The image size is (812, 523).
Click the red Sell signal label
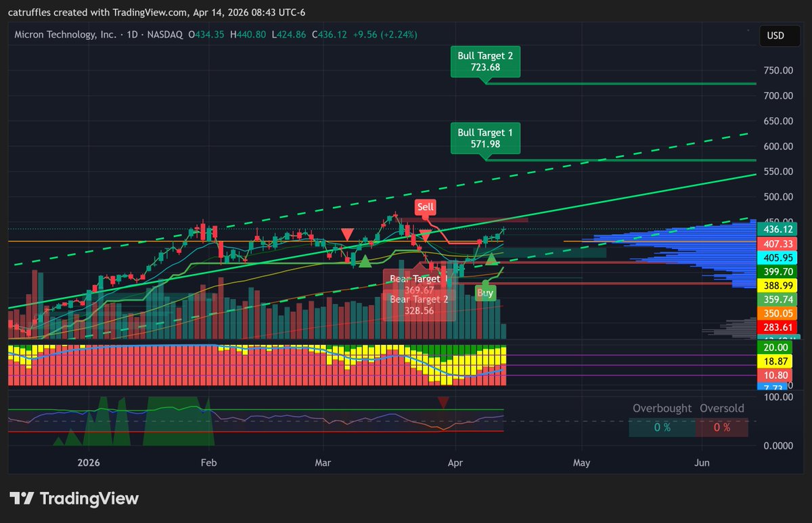pyautogui.click(x=426, y=207)
